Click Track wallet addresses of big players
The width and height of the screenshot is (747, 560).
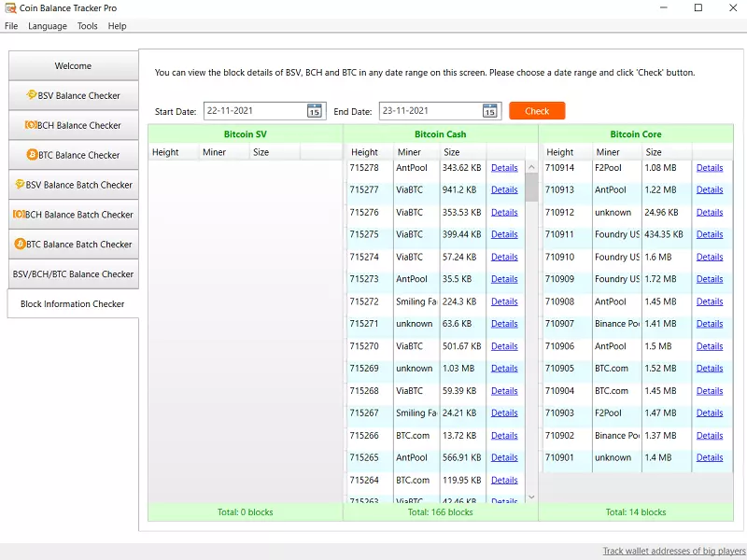(x=673, y=551)
